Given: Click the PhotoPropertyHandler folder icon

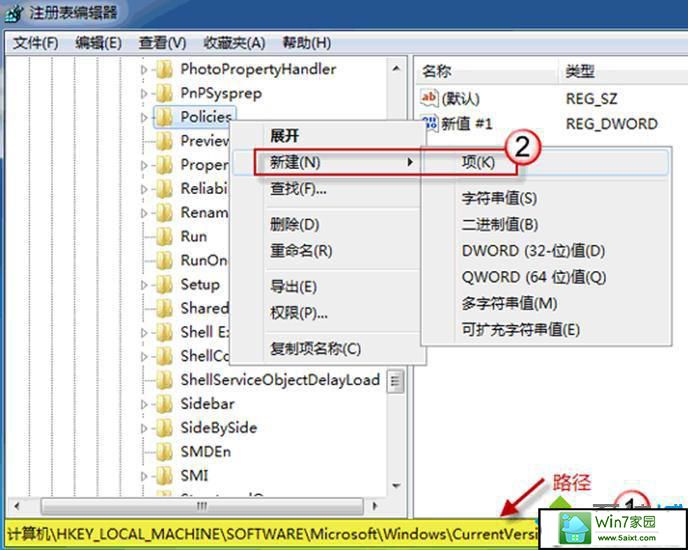Looking at the screenshot, I should (x=164, y=69).
